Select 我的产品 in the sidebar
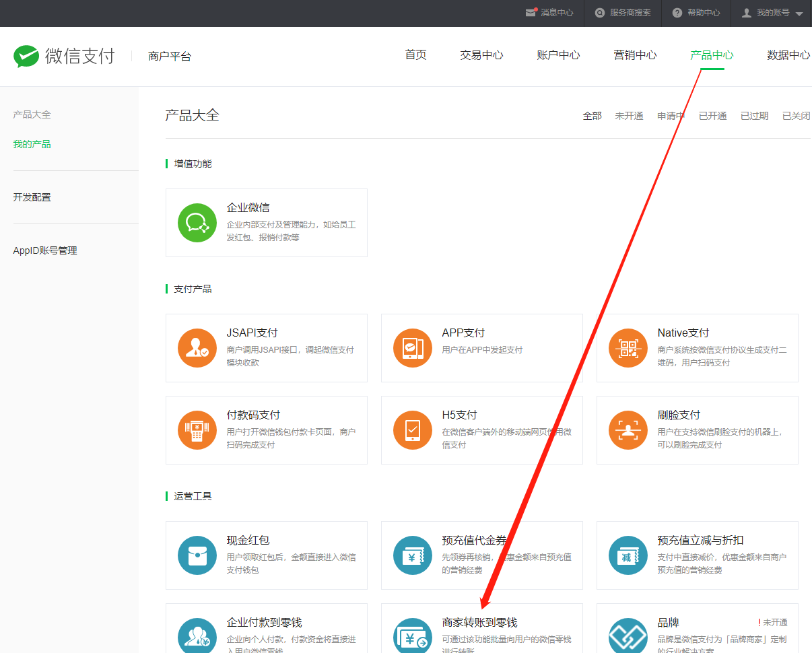Image resolution: width=812 pixels, height=653 pixels. coord(32,144)
